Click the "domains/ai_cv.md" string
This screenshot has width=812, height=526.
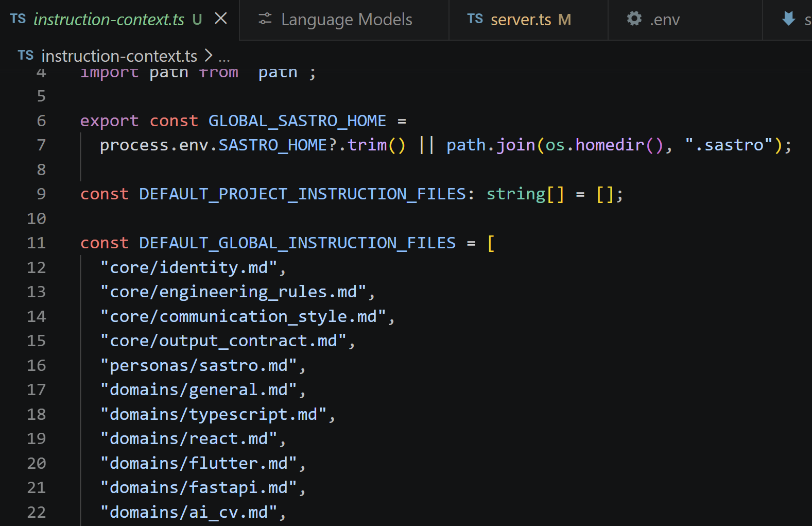coord(189,512)
